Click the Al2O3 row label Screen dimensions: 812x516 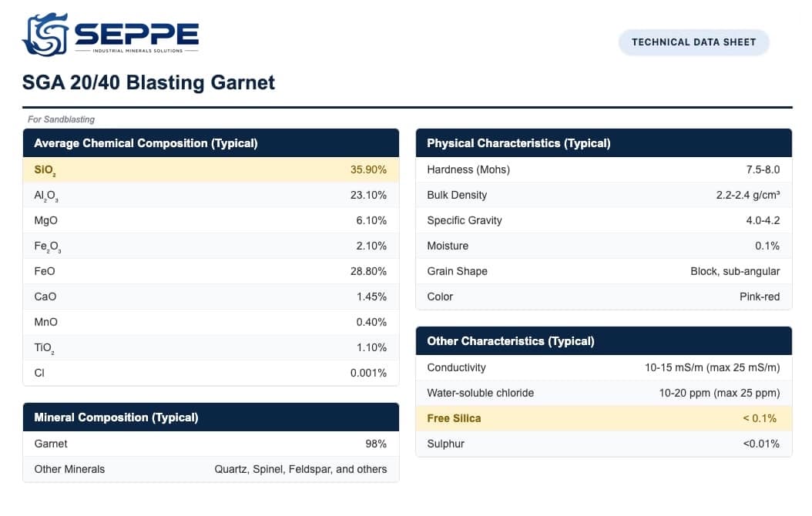tap(46, 196)
